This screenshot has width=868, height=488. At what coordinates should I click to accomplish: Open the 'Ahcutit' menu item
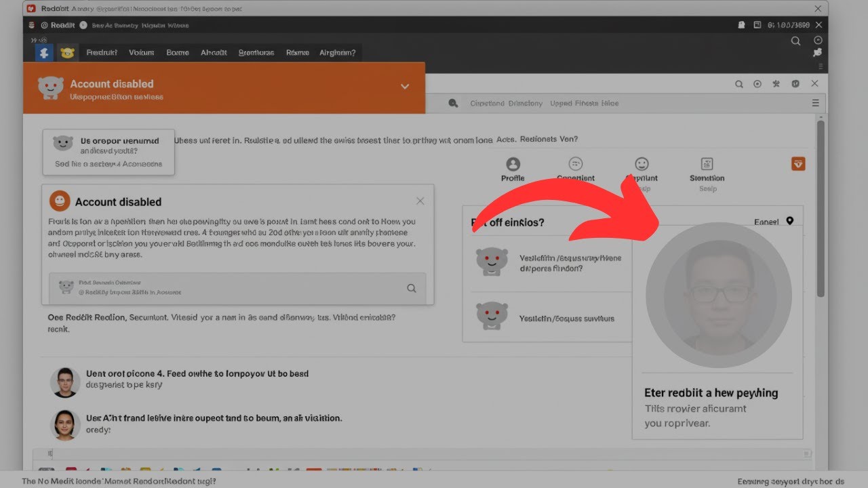point(214,52)
